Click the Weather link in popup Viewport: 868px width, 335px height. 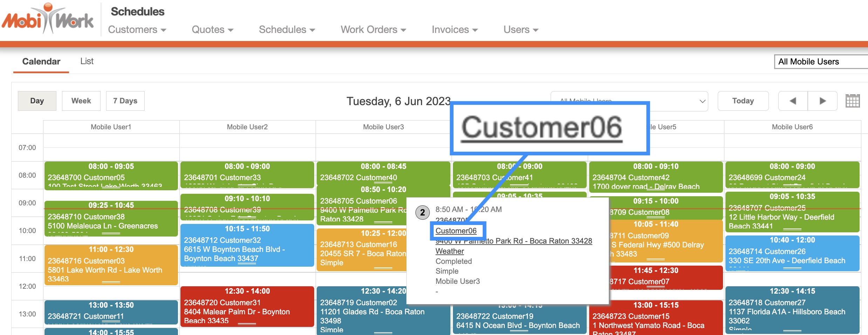[x=449, y=251]
